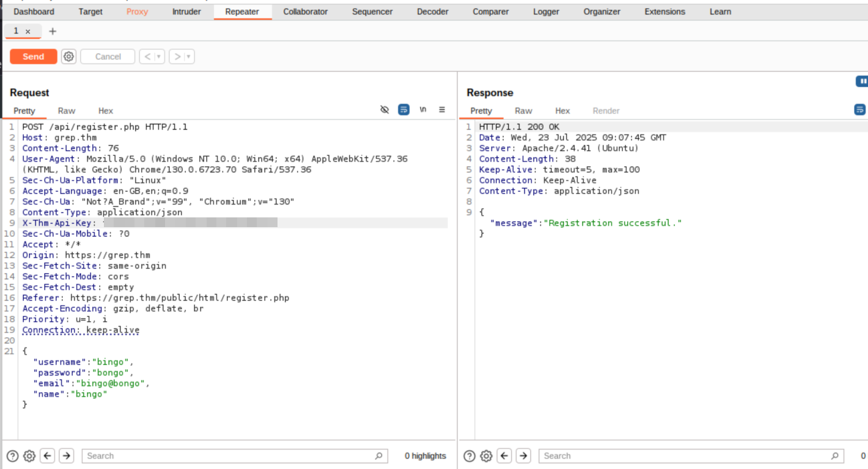This screenshot has height=469, width=868.
Task: Open Request hamburger options menu
Action: click(442, 110)
